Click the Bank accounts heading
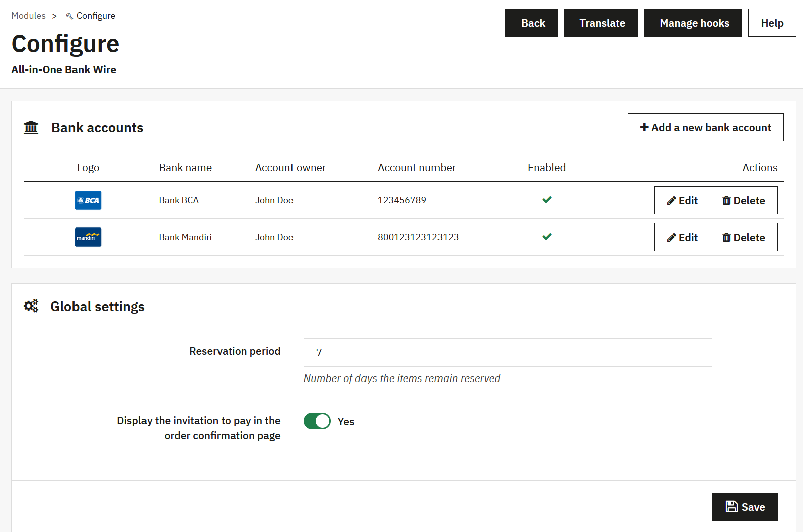803x532 pixels. point(98,128)
